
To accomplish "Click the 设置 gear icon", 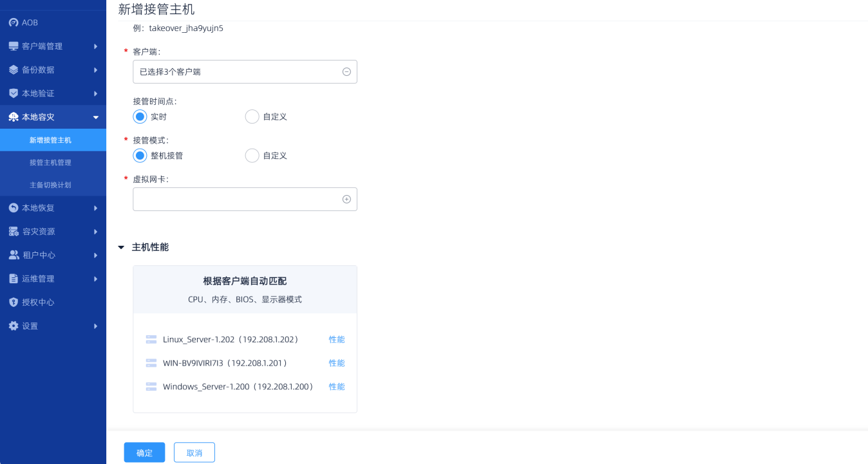I will click(14, 326).
